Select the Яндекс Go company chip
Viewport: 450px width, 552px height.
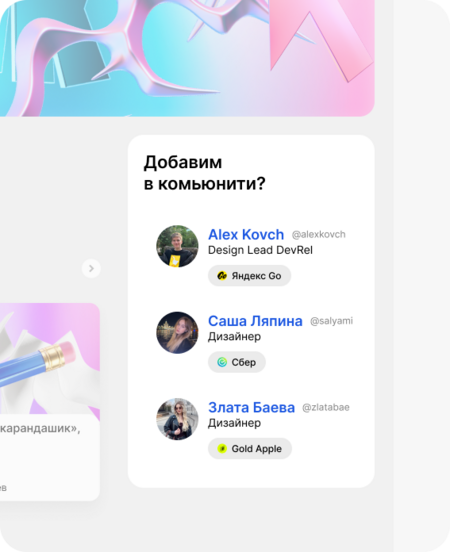point(249,276)
